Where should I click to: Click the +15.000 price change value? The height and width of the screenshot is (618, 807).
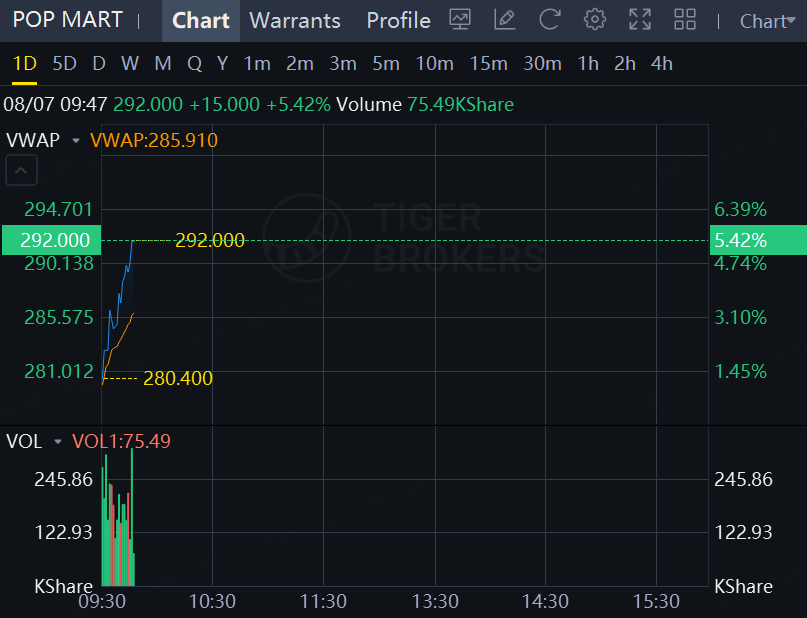coord(224,105)
